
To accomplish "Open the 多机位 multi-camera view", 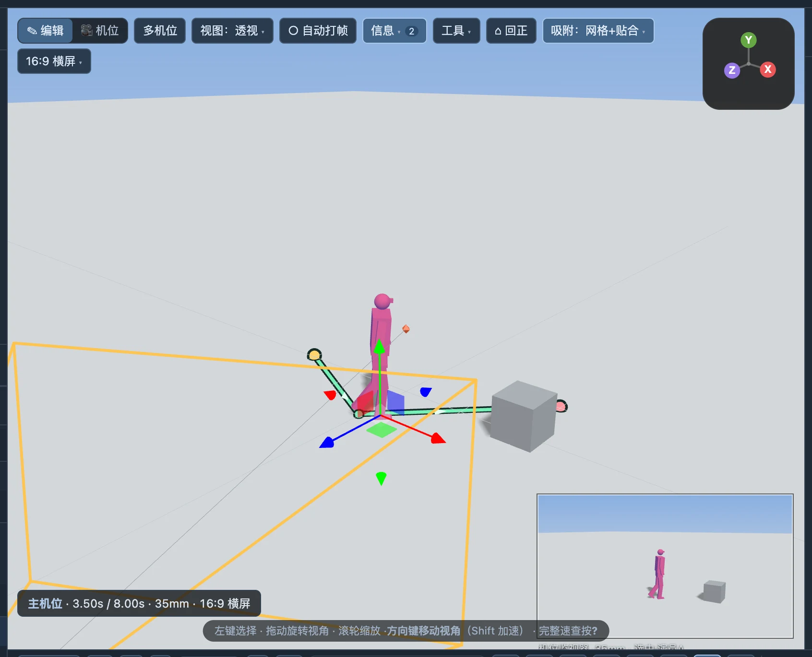I will (160, 31).
